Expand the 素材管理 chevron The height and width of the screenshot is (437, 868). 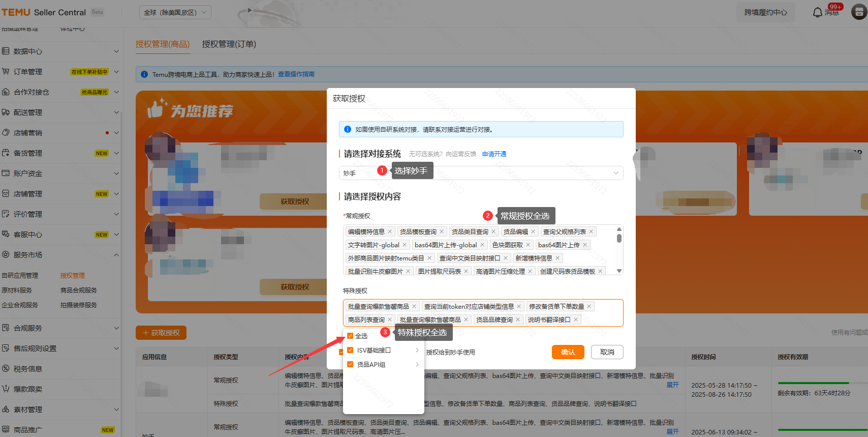click(116, 410)
